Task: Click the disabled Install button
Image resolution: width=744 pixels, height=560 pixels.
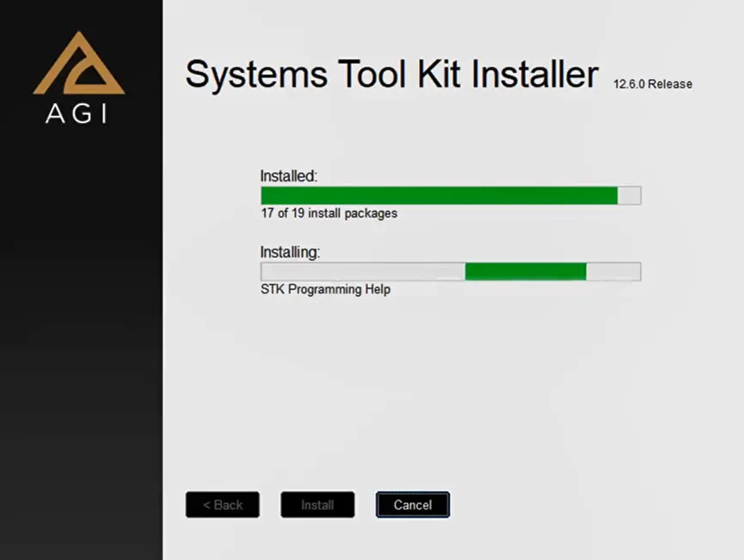Action: point(317,504)
